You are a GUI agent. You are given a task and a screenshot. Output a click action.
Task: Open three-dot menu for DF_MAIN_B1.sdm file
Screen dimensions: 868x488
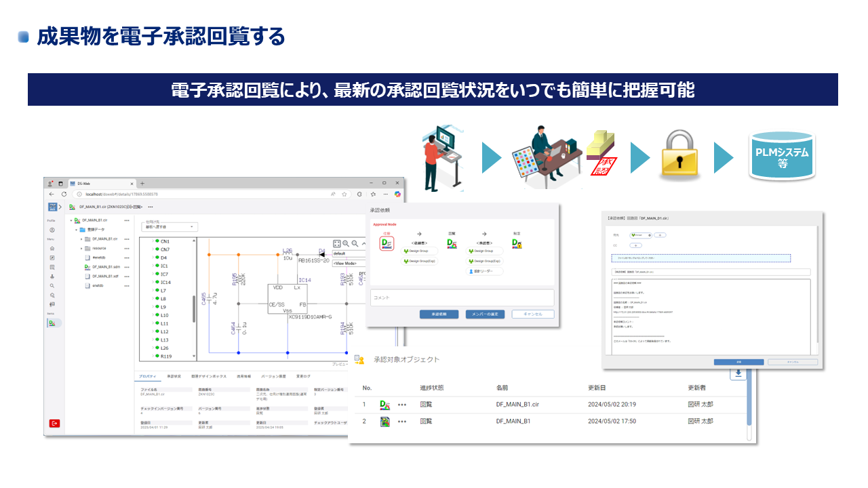click(x=126, y=267)
